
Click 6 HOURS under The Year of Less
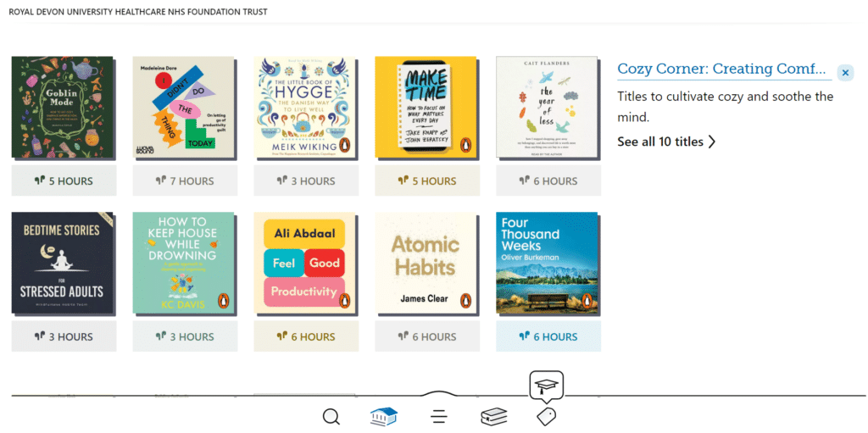[548, 180]
